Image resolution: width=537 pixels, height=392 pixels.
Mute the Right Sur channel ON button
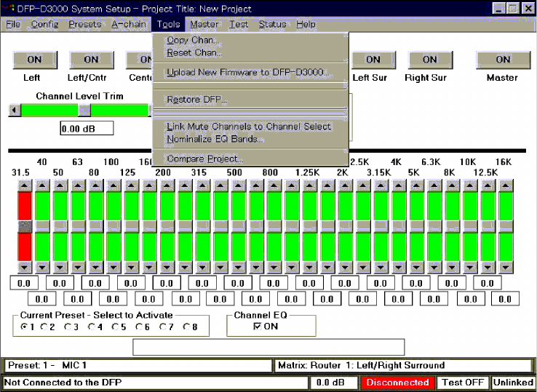429,60
